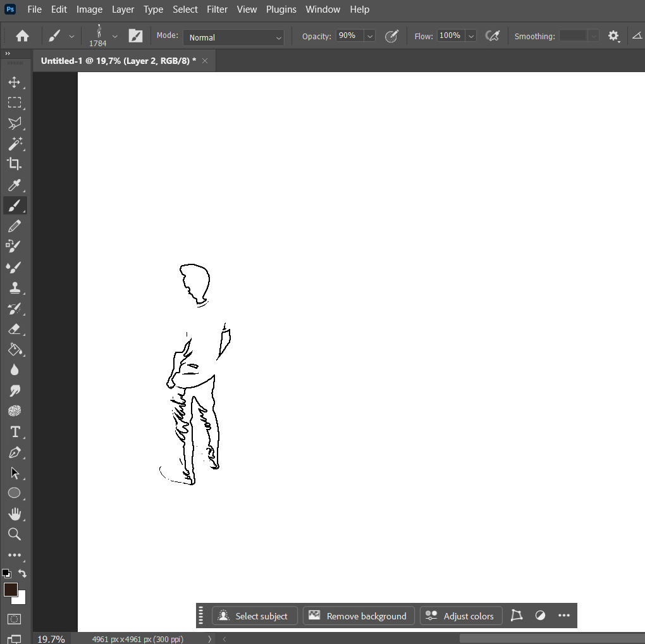The height and width of the screenshot is (644, 645).
Task: Click the Flow percentage input field
Action: pos(450,36)
